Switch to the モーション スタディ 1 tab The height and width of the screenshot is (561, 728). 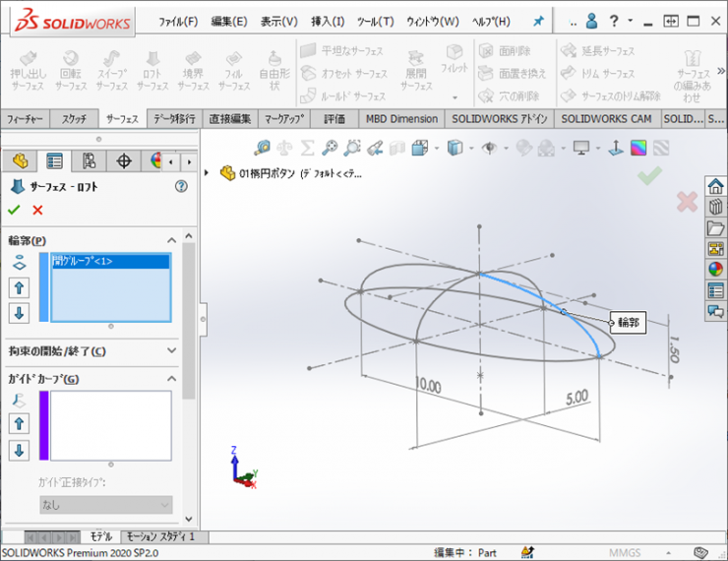159,537
